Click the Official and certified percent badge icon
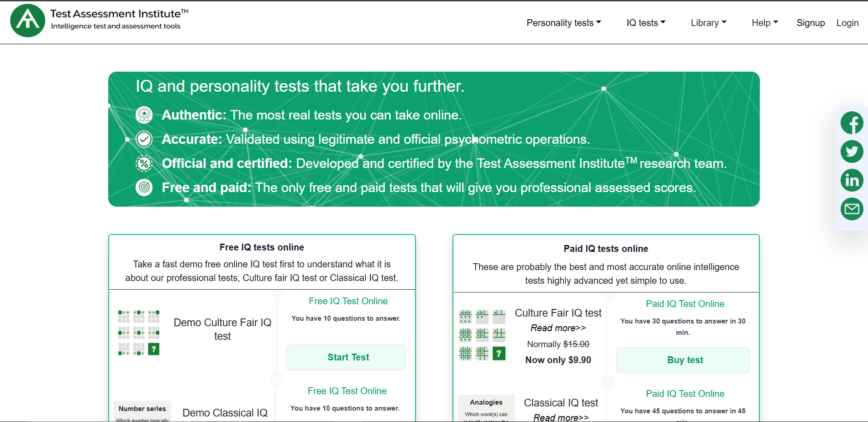Screen dimensions: 868x422 pos(144,163)
